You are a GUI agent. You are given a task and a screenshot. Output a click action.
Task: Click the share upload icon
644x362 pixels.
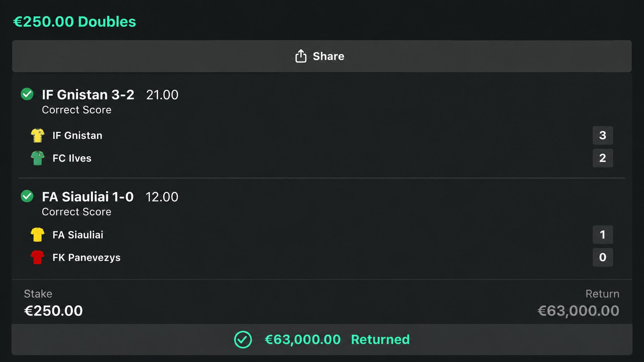pyautogui.click(x=301, y=56)
